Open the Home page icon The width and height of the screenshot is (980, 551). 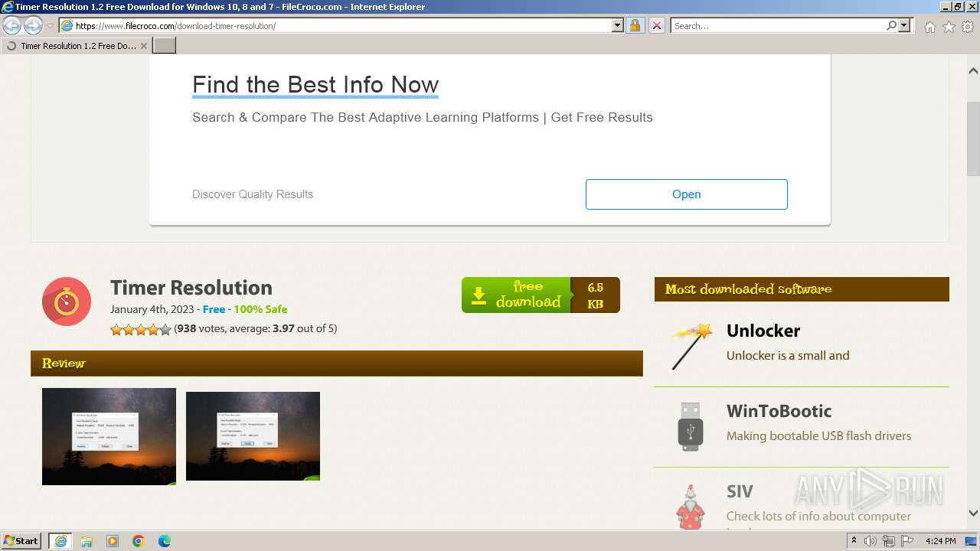[929, 27]
